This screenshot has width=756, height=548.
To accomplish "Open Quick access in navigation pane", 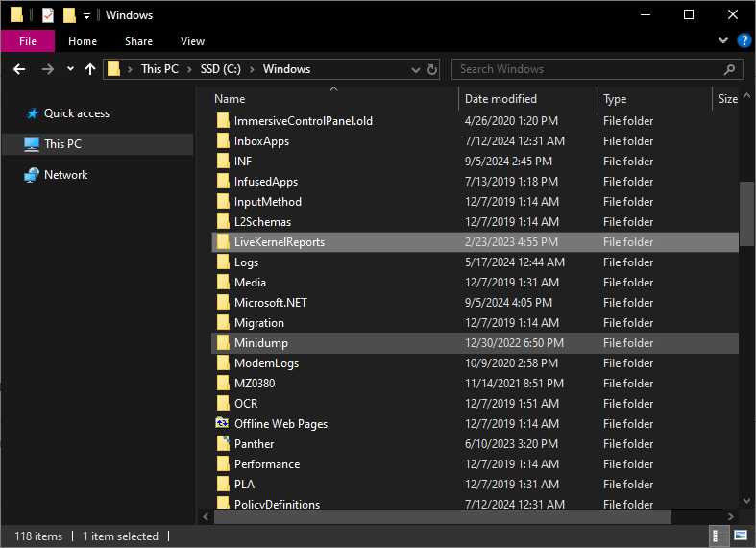I will click(76, 113).
